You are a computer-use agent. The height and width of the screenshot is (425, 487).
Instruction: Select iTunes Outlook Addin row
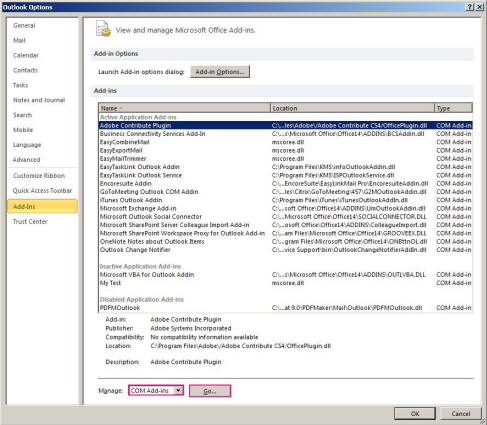coord(285,200)
